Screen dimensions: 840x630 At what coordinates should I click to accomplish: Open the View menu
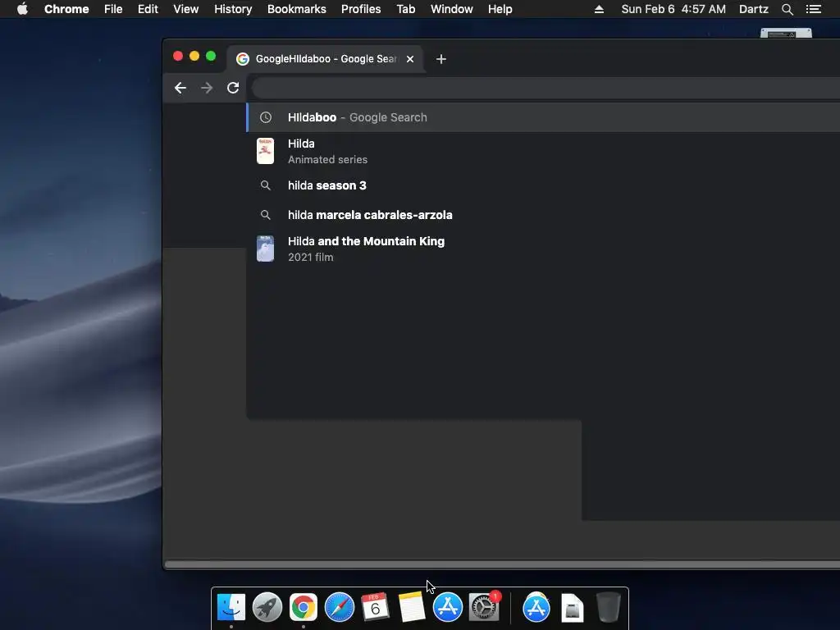(x=186, y=9)
